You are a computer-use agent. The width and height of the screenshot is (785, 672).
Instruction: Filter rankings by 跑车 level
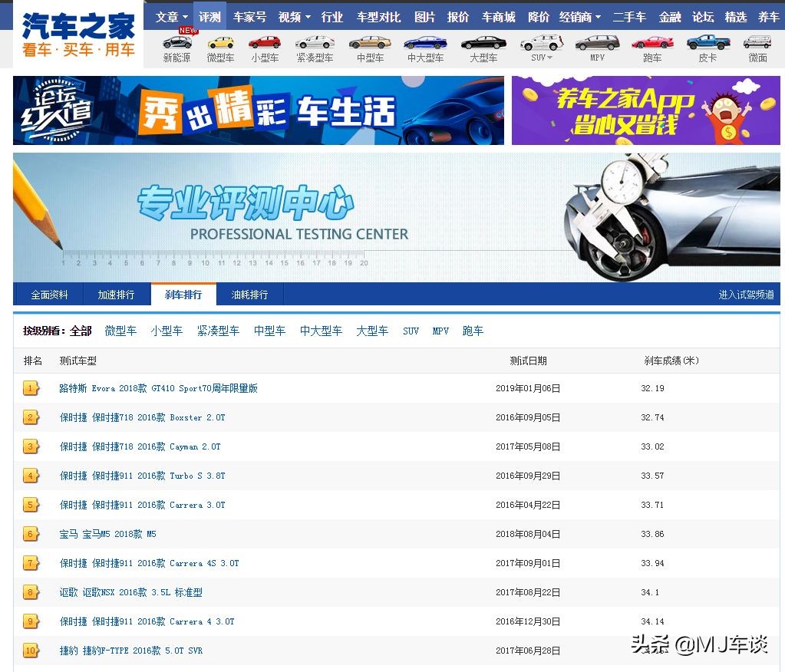tap(473, 331)
